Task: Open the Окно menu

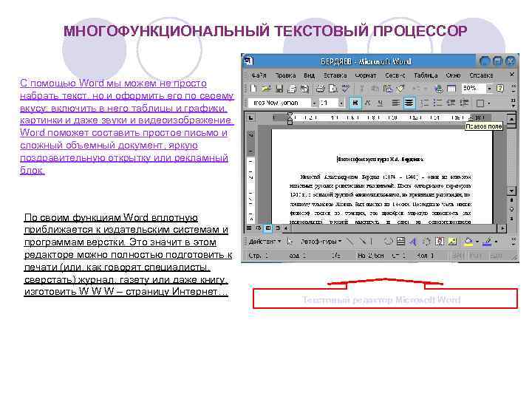Action: coord(453,75)
